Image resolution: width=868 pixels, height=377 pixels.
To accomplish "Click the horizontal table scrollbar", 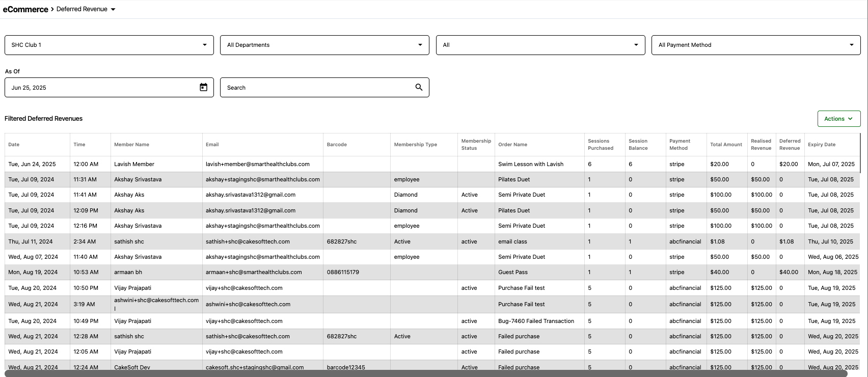I will [426, 373].
